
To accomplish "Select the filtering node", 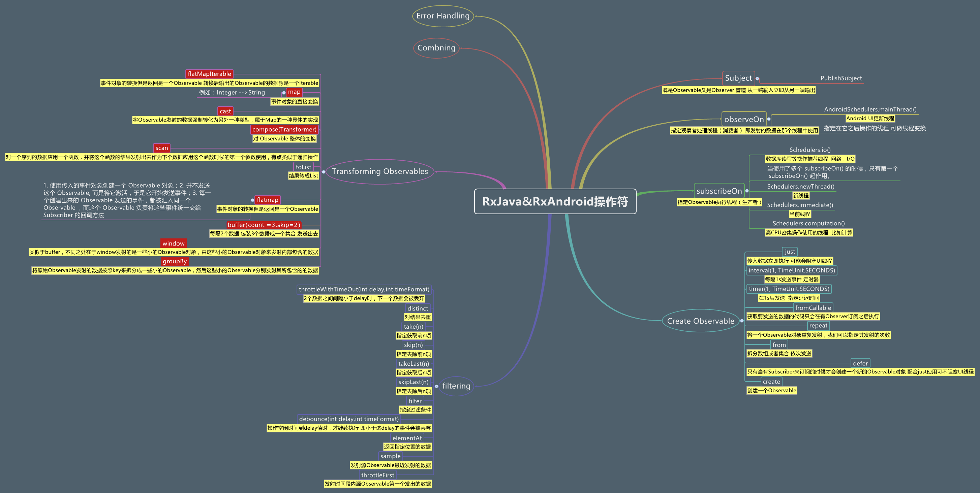I will 456,386.
